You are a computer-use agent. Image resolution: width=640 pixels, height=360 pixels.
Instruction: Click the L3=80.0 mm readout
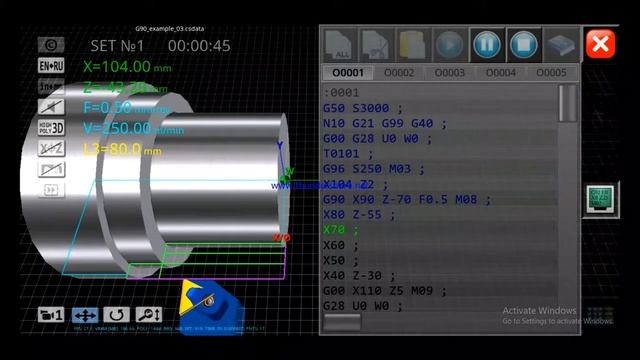pyautogui.click(x=122, y=149)
